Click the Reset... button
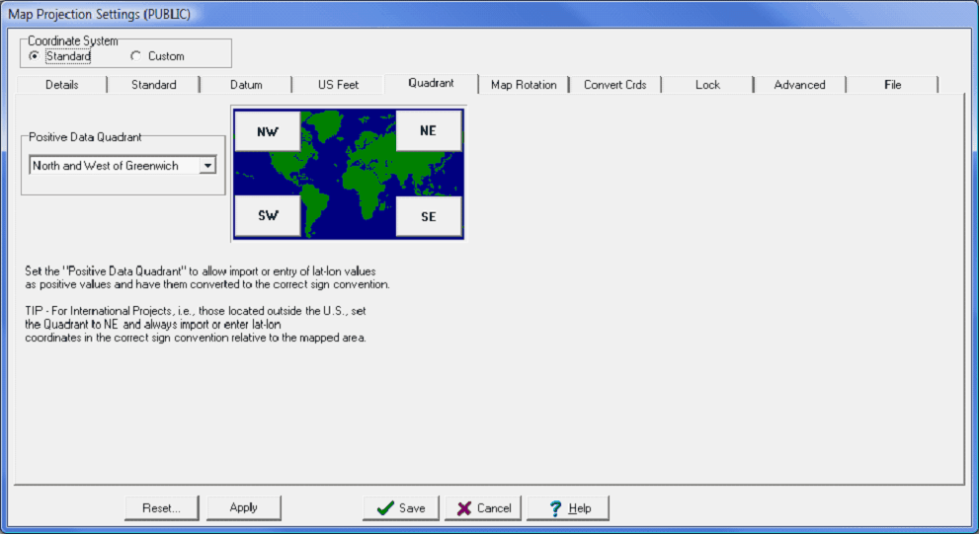This screenshot has height=535, width=980. (161, 508)
